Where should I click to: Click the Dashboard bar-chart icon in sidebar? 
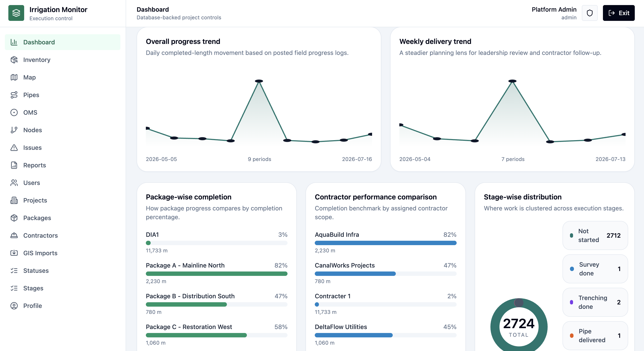(14, 42)
